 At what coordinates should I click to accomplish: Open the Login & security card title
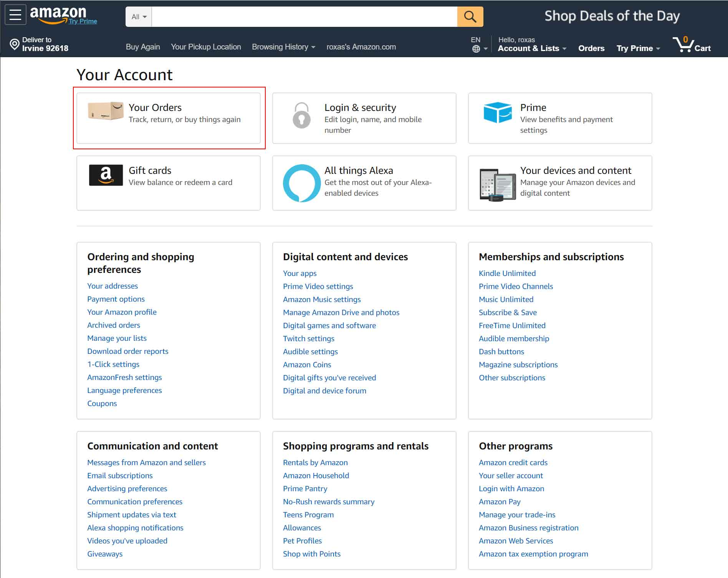[x=360, y=107]
